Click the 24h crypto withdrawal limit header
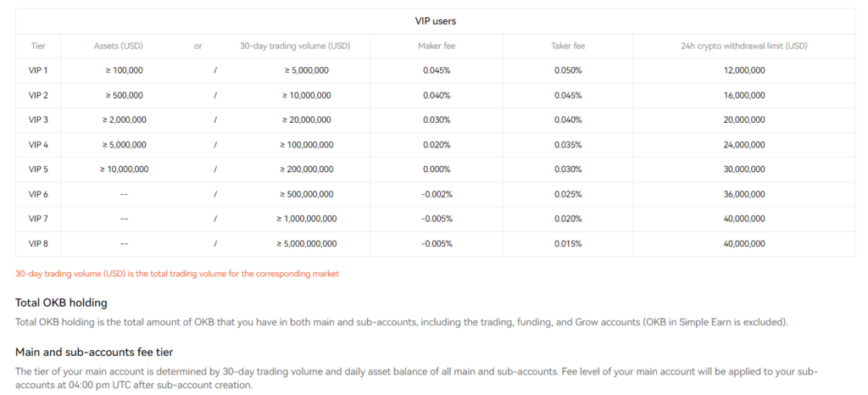868x395 pixels. coord(746,46)
